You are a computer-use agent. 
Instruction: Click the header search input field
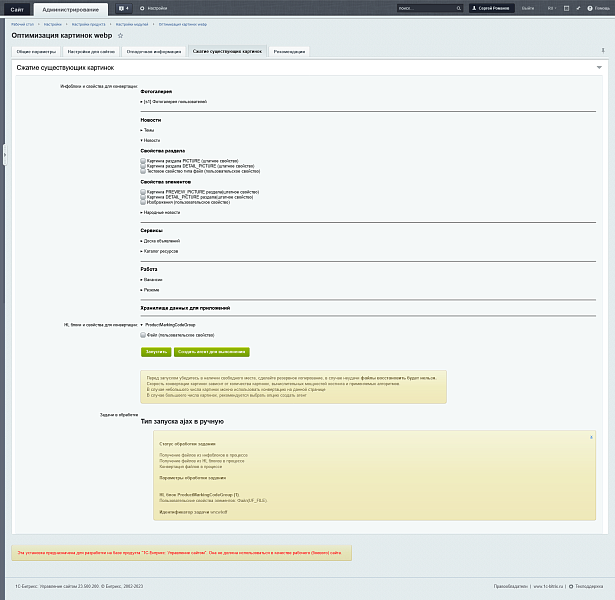[x=422, y=8]
